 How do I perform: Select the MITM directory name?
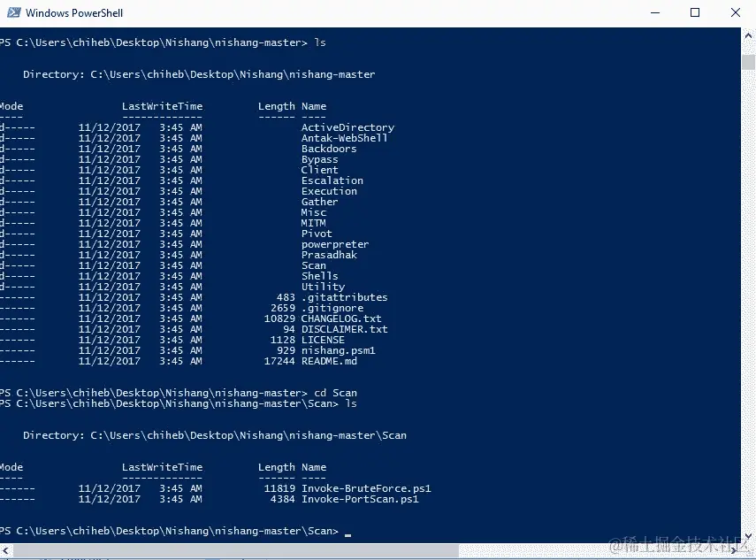tap(313, 223)
